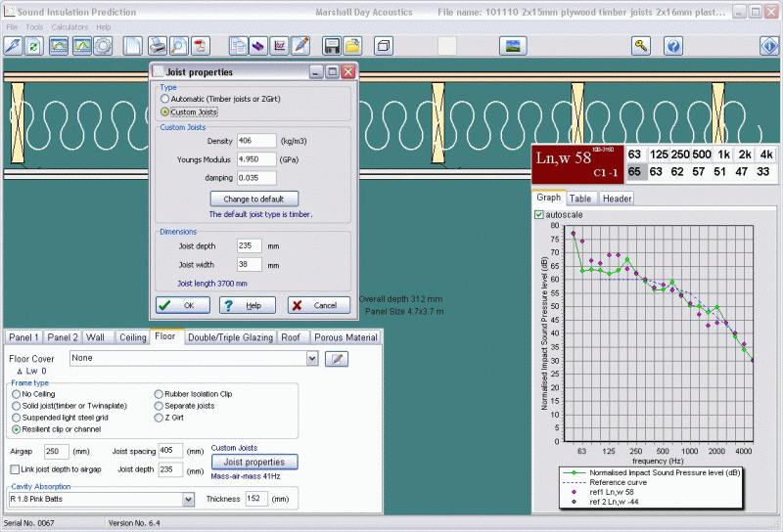Click the 3D box view toolbar icon

[384, 46]
